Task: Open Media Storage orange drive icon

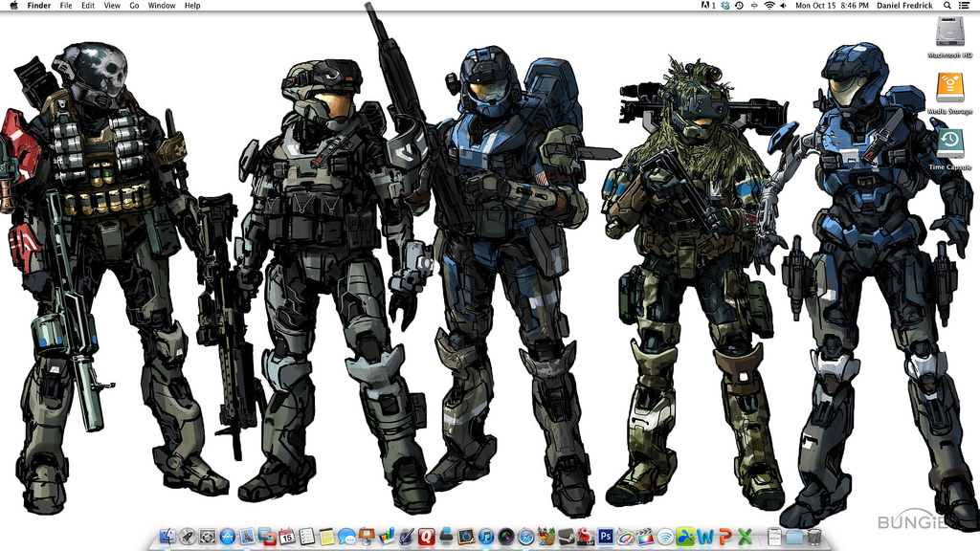Action: point(950,89)
